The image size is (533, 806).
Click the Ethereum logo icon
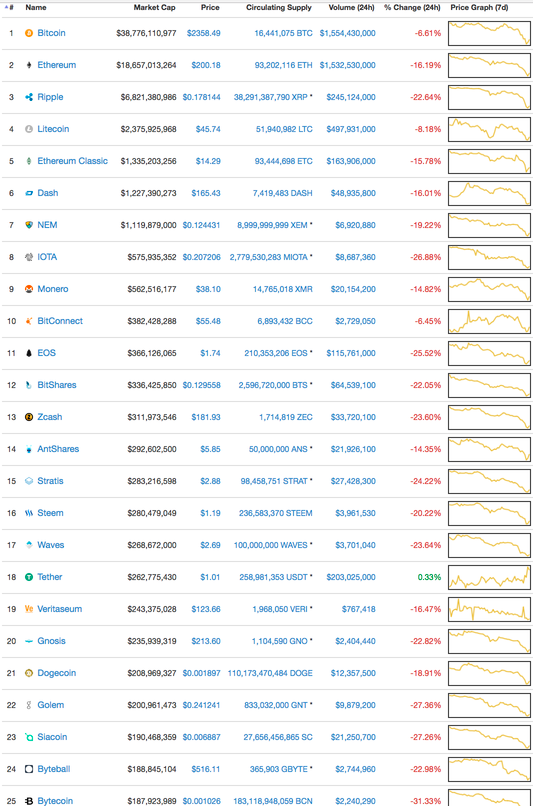[29, 65]
